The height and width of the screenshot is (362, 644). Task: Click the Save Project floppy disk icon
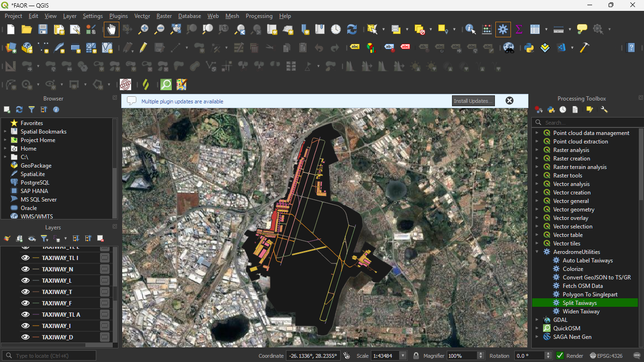click(x=43, y=29)
